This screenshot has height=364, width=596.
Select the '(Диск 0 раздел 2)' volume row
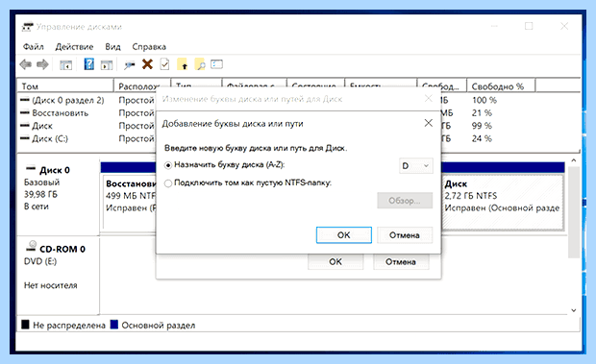pyautogui.click(x=68, y=100)
